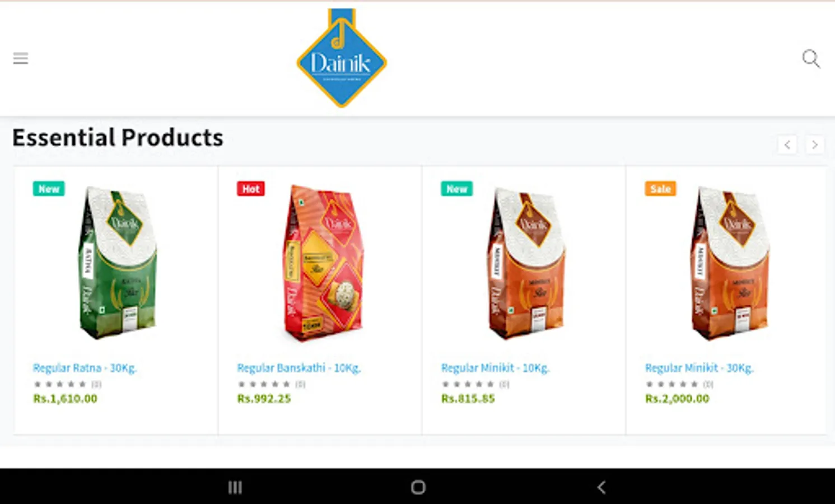Click the Dainik logo
Screen dimensions: 835x504
pos(342,58)
